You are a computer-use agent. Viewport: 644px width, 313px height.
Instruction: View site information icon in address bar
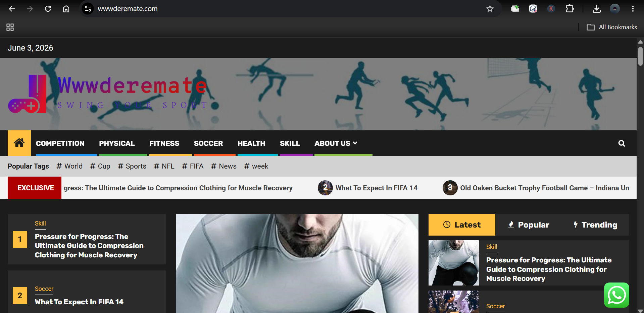coord(88,9)
